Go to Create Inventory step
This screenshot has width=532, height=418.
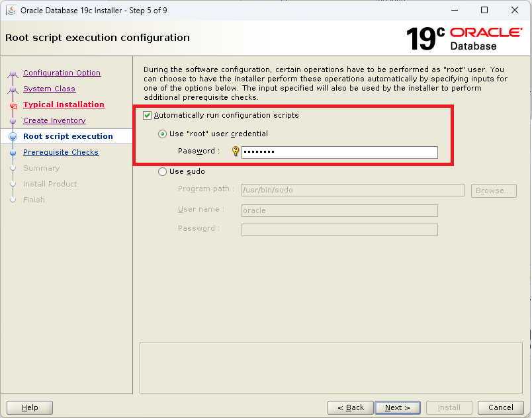coord(54,120)
